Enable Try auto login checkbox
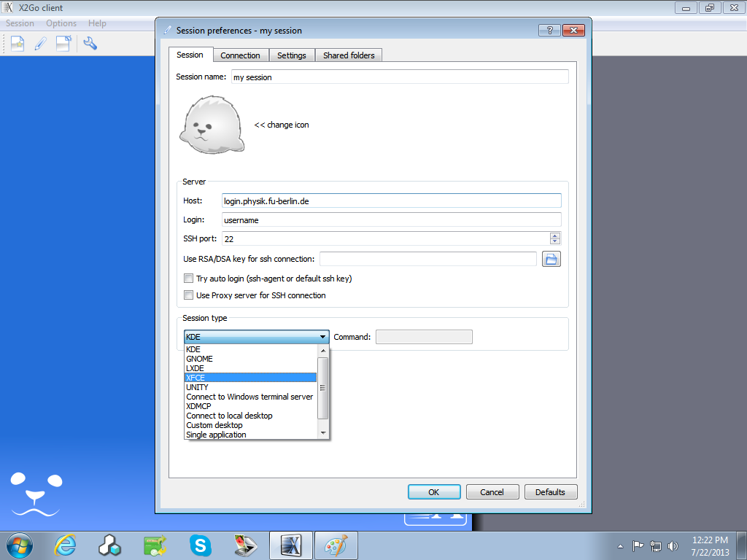Screen dimensions: 747x560 point(189,279)
